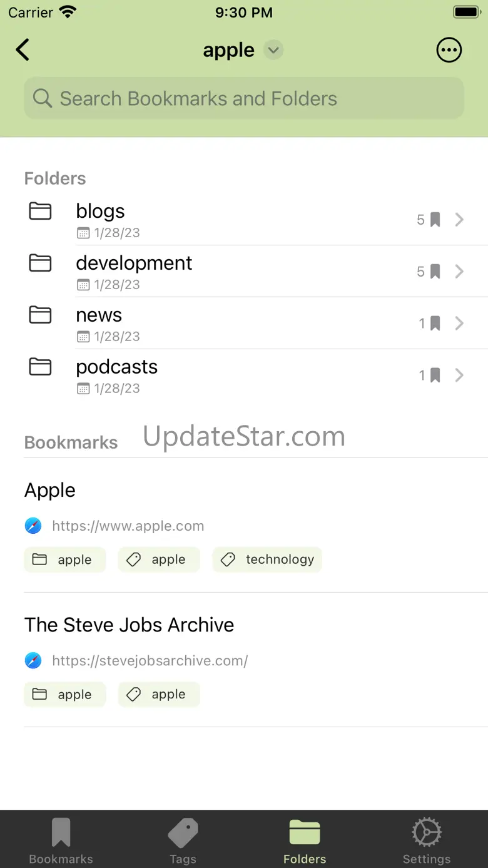Image resolution: width=488 pixels, height=868 pixels.
Task: Switch to the Tags tab
Action: pyautogui.click(x=183, y=840)
